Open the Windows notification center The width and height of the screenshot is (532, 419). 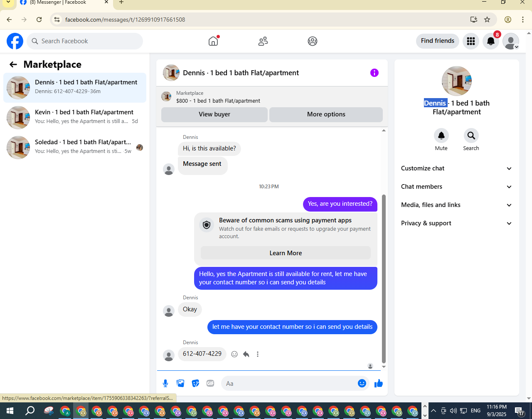pos(520,411)
